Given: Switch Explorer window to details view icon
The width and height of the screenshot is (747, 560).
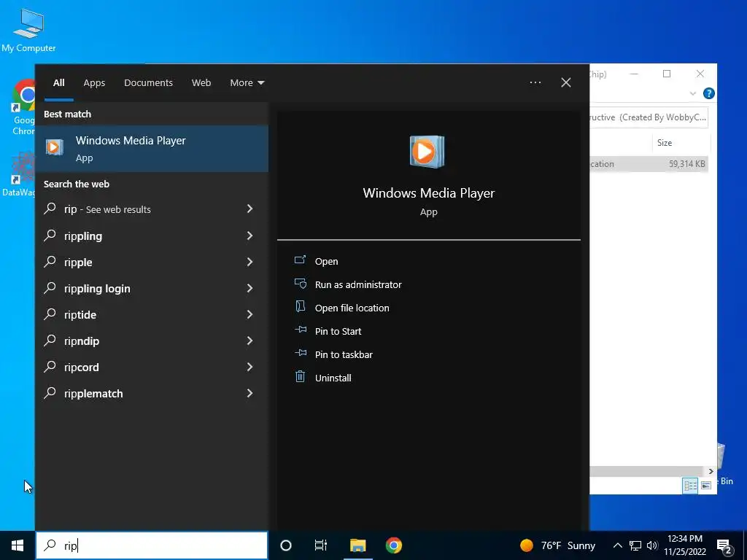Looking at the screenshot, I should point(690,486).
